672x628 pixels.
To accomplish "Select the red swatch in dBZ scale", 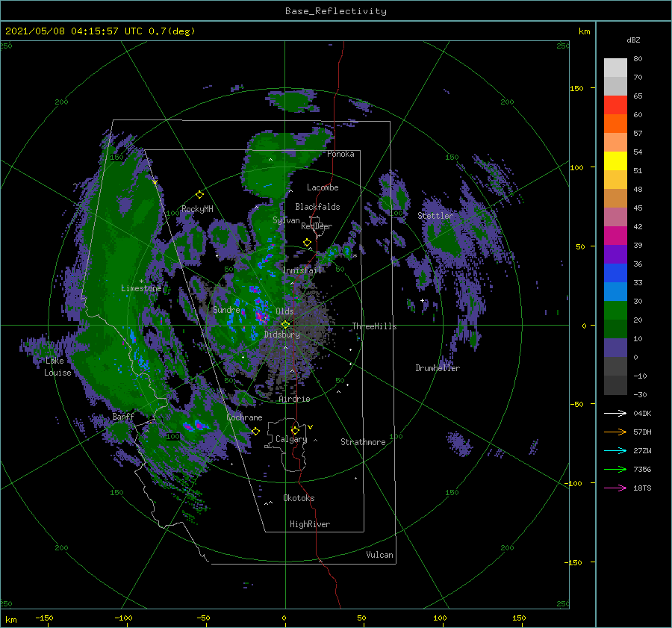I will tap(615, 105).
